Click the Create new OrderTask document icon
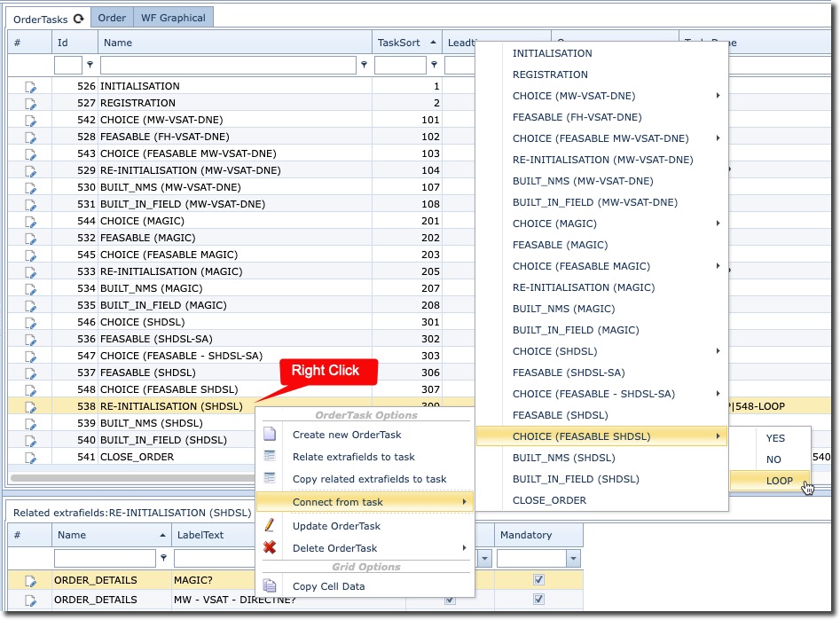The image size is (840, 620). pos(271,435)
